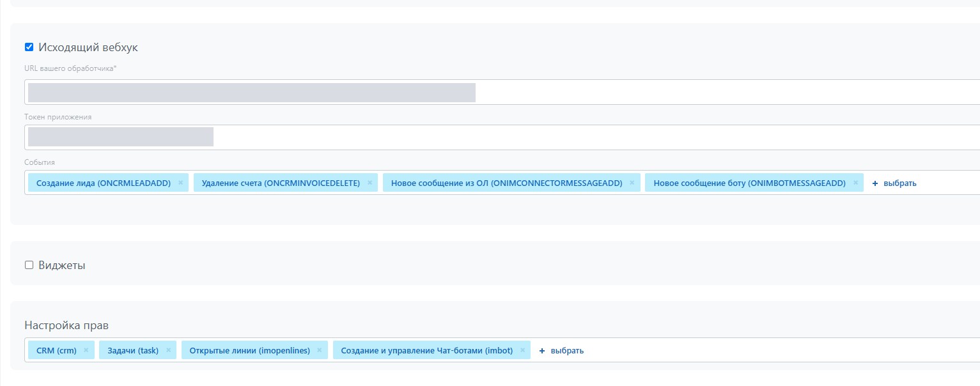Click the 'Виджеты' section label
This screenshot has height=386, width=980.
pyautogui.click(x=62, y=265)
